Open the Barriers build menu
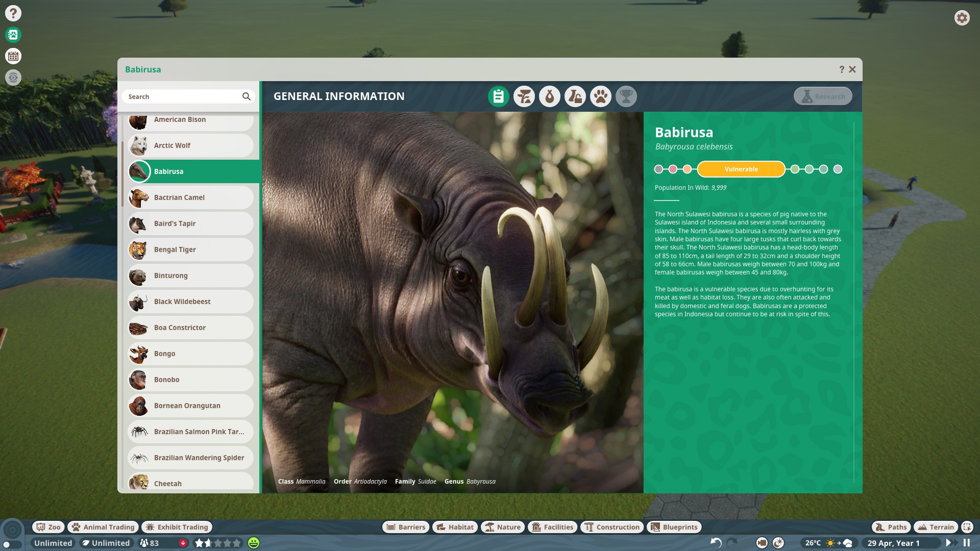980x551 pixels. [x=406, y=527]
